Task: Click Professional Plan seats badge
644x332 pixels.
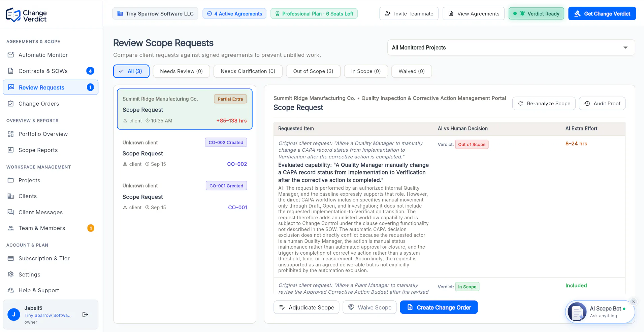Action: [314, 14]
